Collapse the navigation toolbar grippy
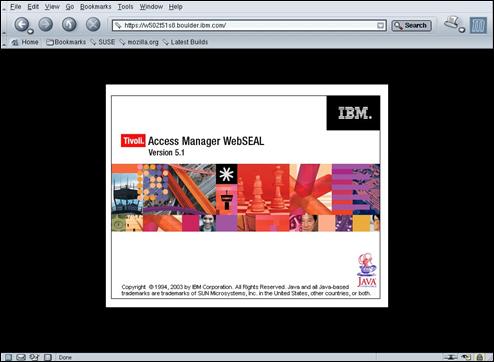This screenshot has width=494, height=362. 3,24
